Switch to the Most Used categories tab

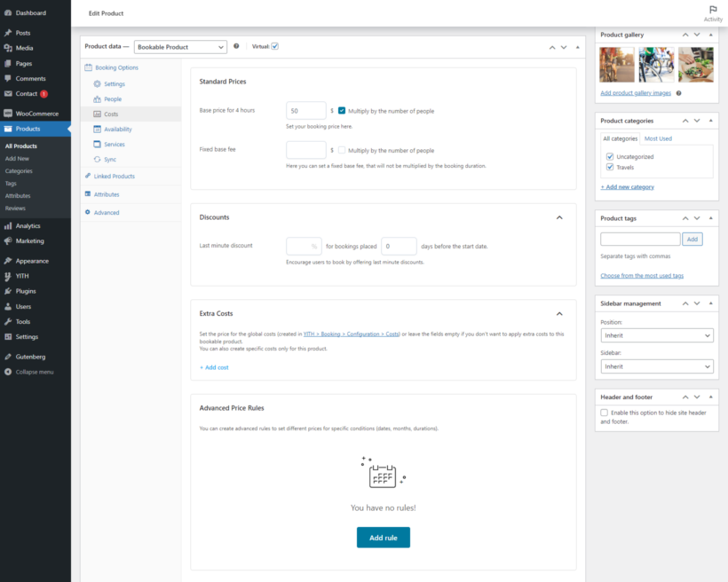pos(658,138)
